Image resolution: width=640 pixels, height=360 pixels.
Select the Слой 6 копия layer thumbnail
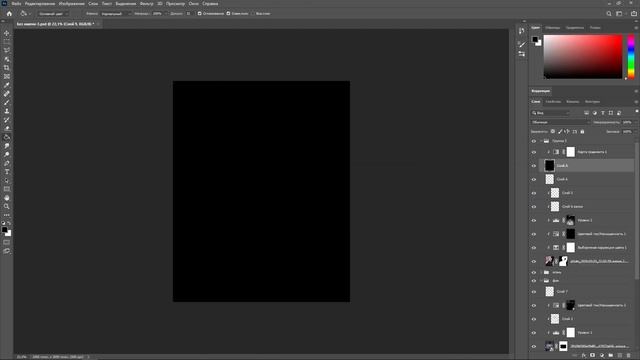pos(555,207)
